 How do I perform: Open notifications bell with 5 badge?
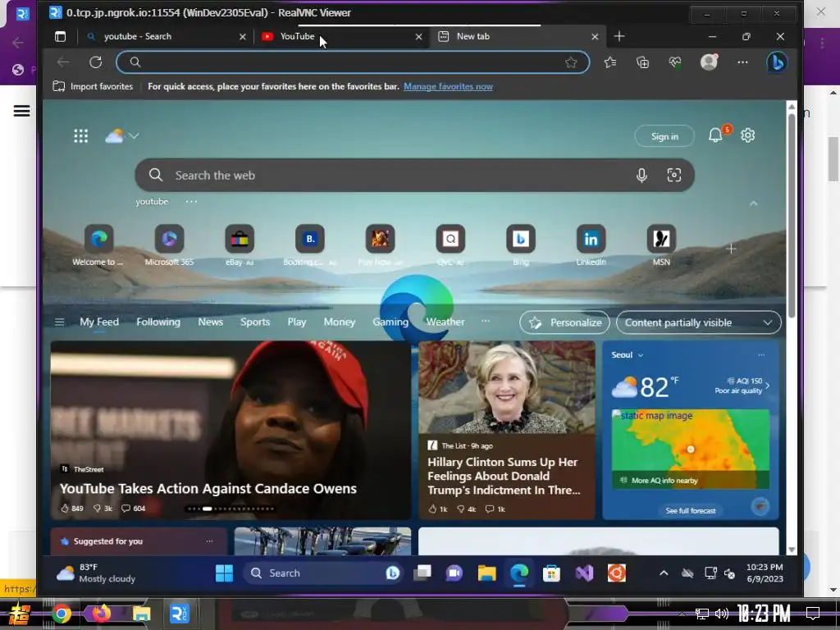point(715,135)
